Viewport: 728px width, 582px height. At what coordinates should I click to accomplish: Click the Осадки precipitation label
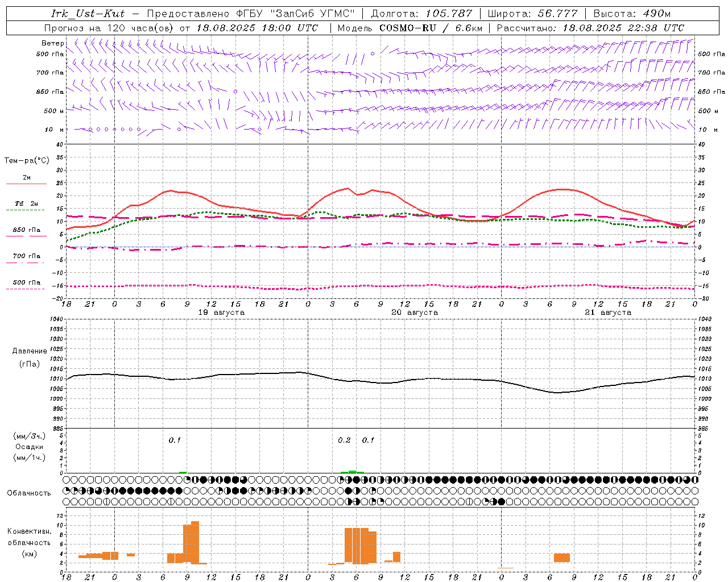pyautogui.click(x=30, y=447)
